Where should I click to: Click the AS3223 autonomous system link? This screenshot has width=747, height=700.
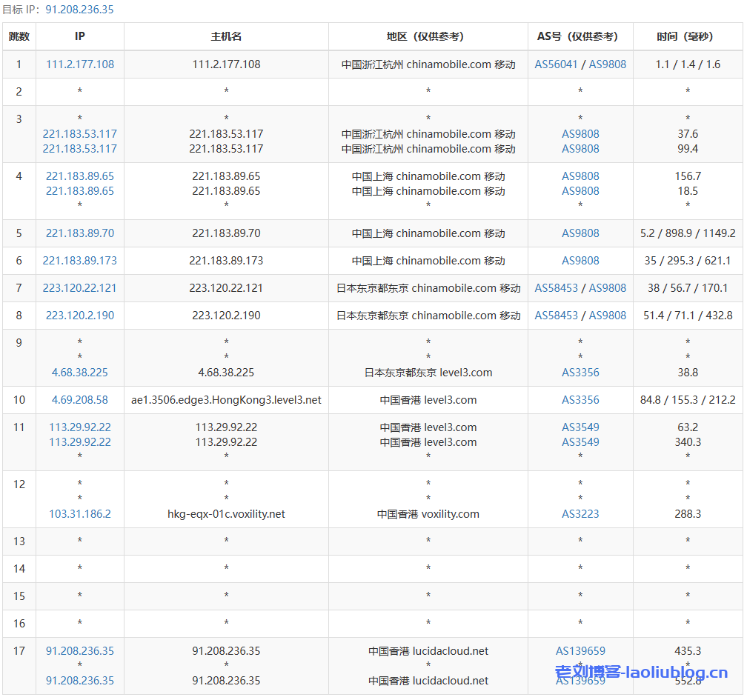[580, 514]
